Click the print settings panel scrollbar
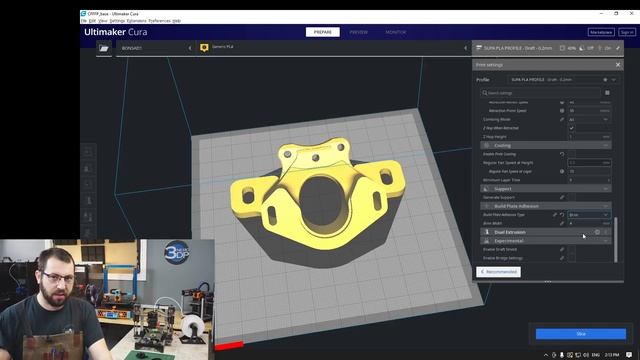640x360 pixels. [616, 240]
